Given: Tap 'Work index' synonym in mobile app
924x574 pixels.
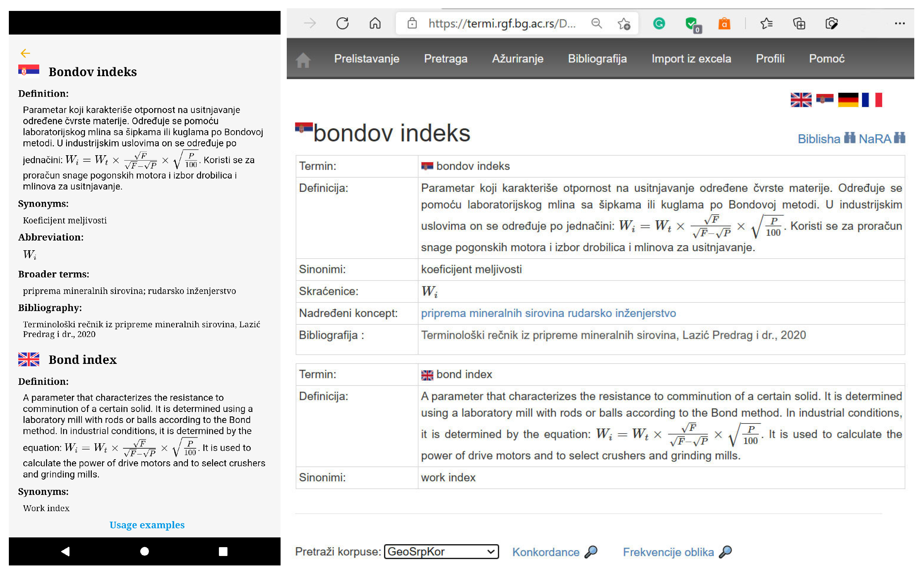Looking at the screenshot, I should point(46,508).
